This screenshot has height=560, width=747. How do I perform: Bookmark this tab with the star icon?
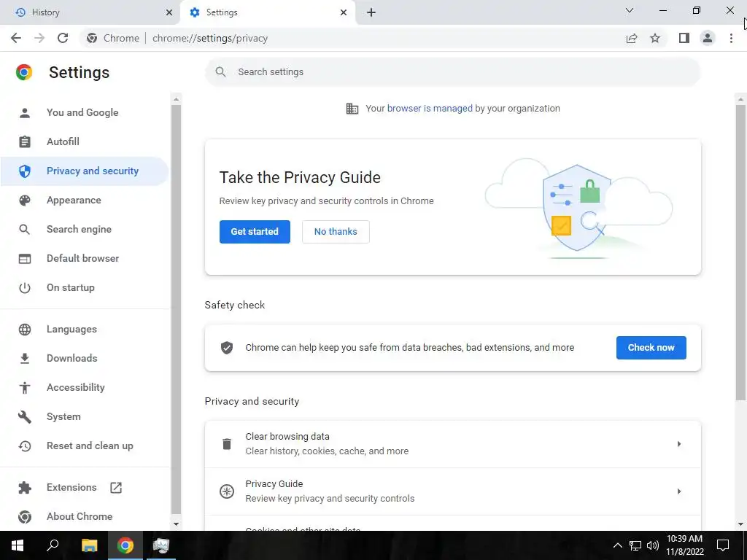(655, 38)
